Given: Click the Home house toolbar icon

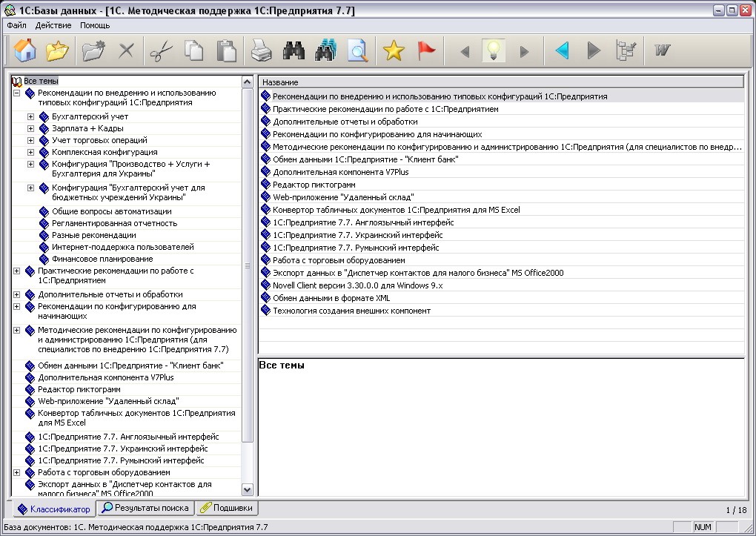Looking at the screenshot, I should [x=25, y=50].
